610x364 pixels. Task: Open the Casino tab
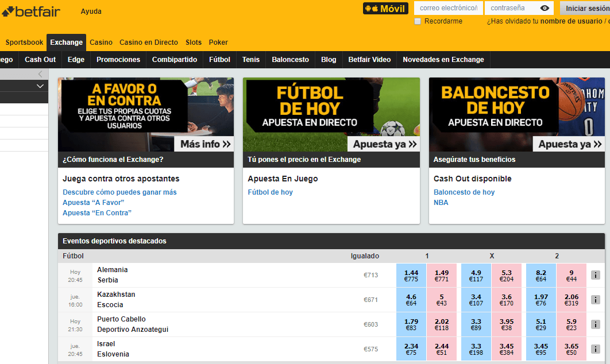(101, 42)
